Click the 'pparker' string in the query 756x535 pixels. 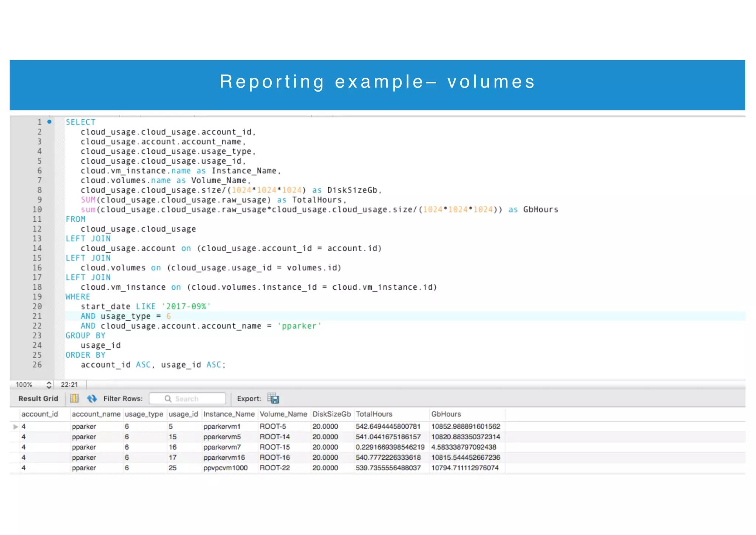[299, 326]
